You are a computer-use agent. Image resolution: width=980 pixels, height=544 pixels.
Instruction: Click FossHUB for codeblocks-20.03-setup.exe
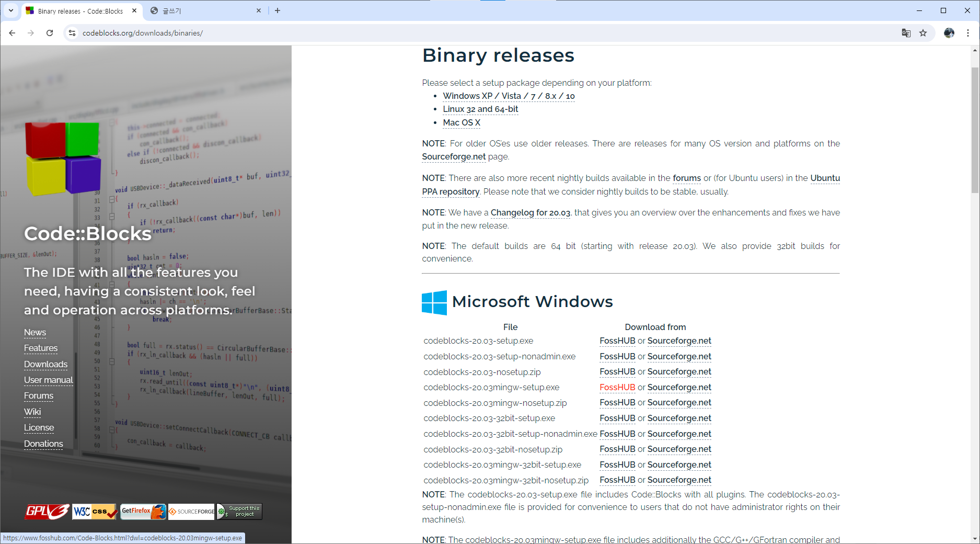[x=617, y=341]
